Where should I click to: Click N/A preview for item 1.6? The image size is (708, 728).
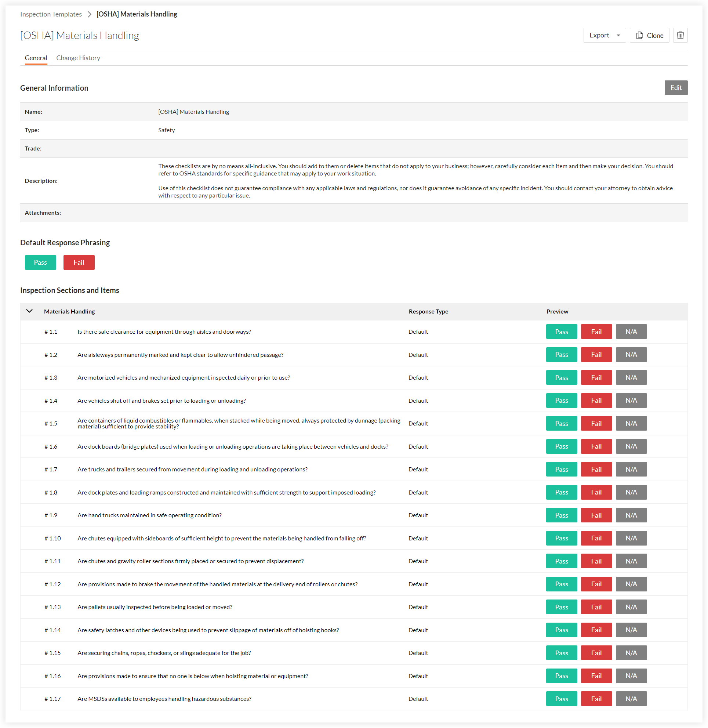click(631, 446)
